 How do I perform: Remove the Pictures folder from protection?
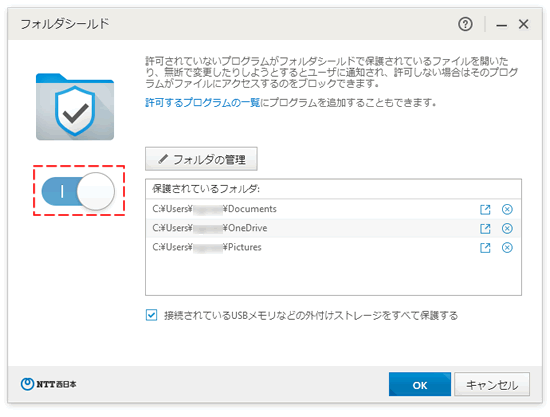507,248
